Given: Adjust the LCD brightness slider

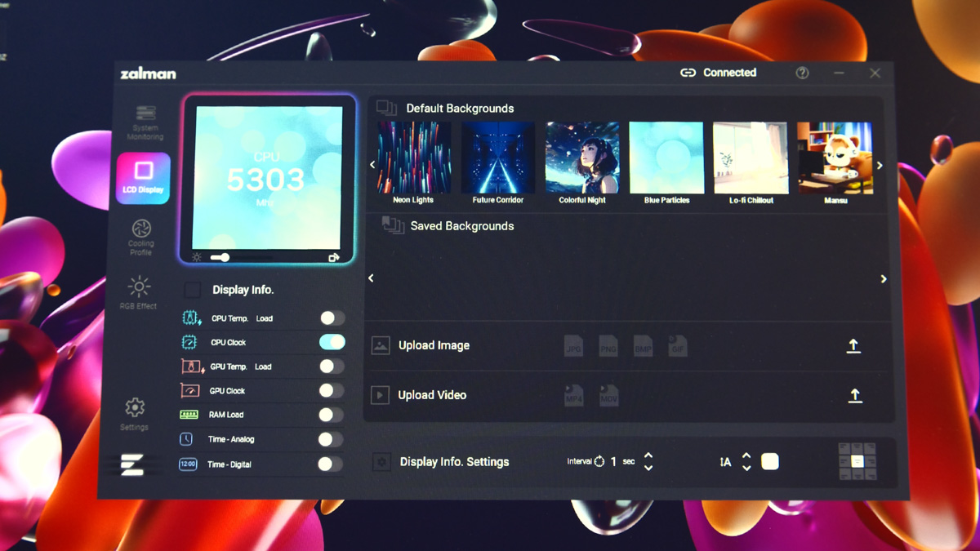Looking at the screenshot, I should pyautogui.click(x=241, y=258).
